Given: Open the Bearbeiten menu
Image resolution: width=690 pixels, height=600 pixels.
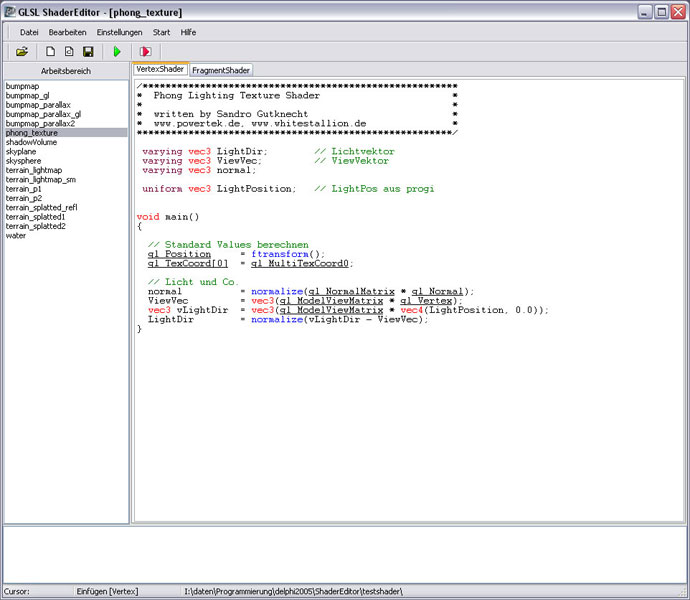Looking at the screenshot, I should pyautogui.click(x=67, y=32).
